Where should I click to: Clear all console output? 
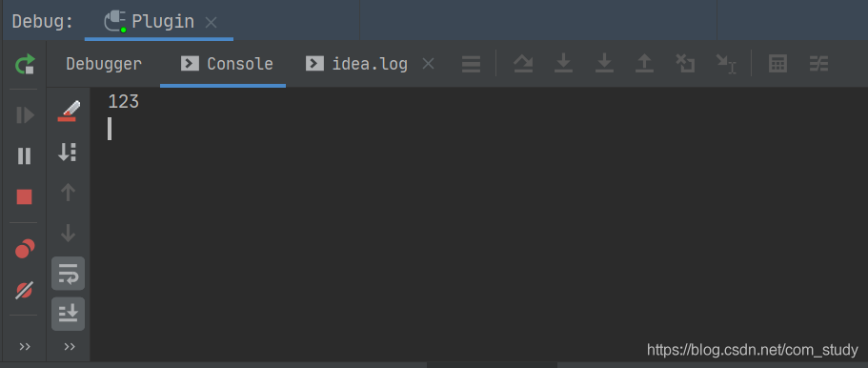click(69, 111)
